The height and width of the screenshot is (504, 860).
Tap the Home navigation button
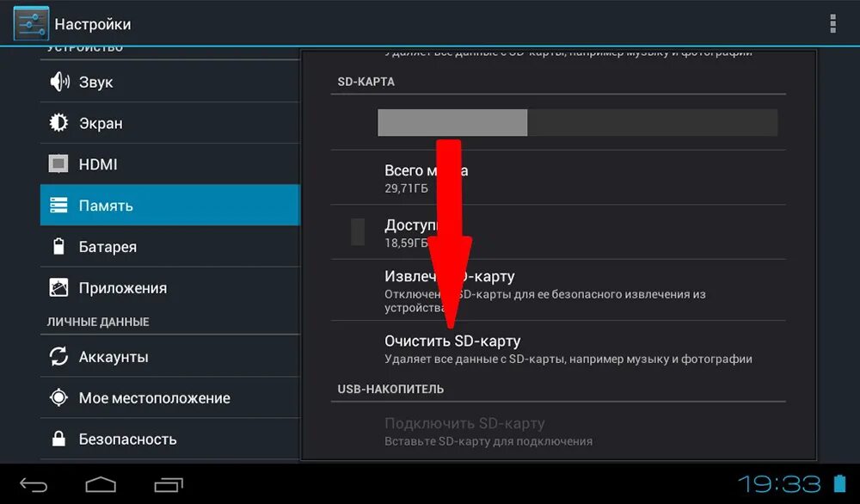[x=101, y=485]
